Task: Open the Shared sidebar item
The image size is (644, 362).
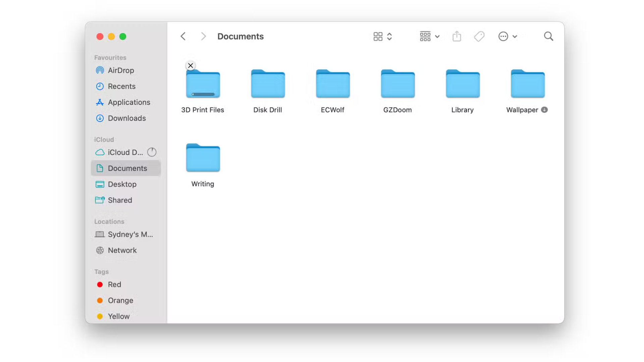Action: coord(120,200)
